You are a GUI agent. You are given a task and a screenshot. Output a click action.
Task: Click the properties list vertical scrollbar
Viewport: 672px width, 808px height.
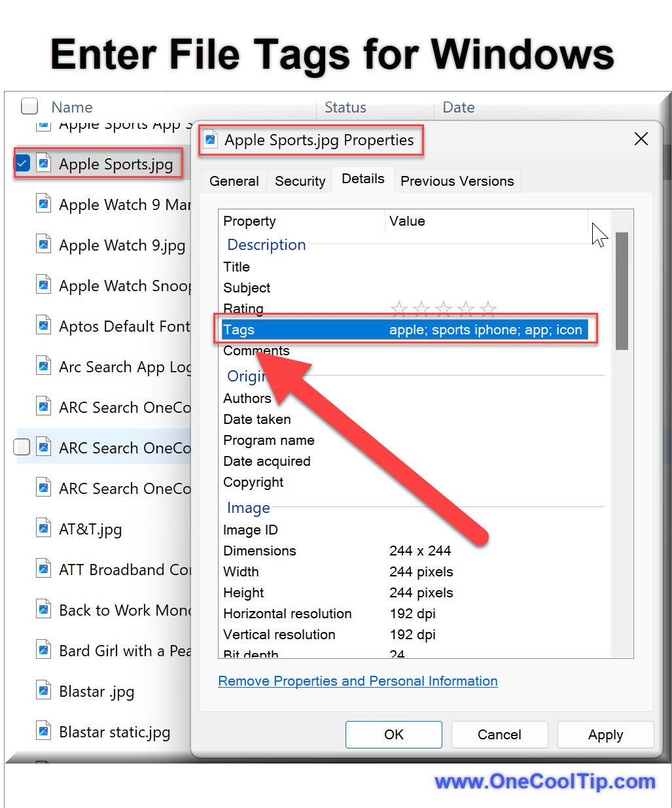click(622, 290)
